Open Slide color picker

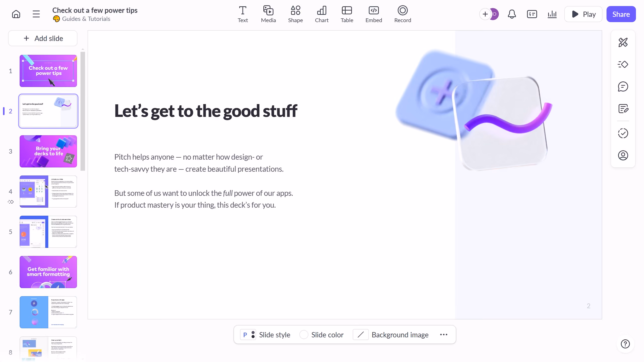tap(321, 335)
